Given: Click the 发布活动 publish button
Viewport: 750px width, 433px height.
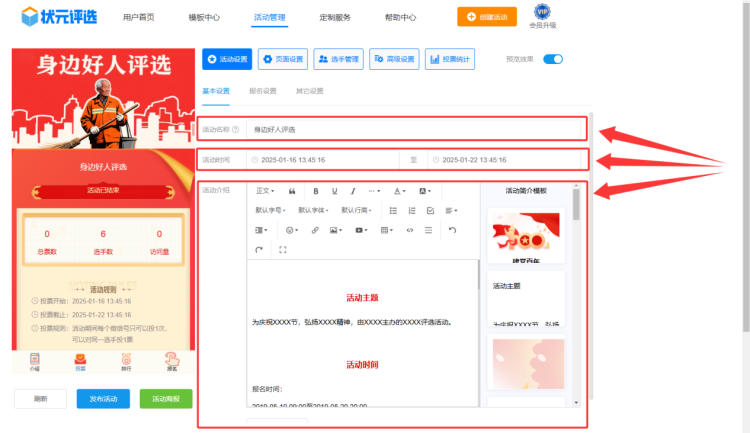Looking at the screenshot, I should (103, 399).
